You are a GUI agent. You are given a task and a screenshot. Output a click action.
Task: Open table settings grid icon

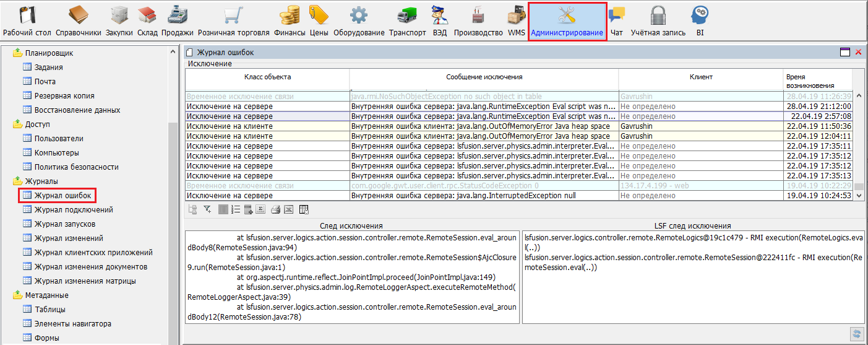click(304, 210)
